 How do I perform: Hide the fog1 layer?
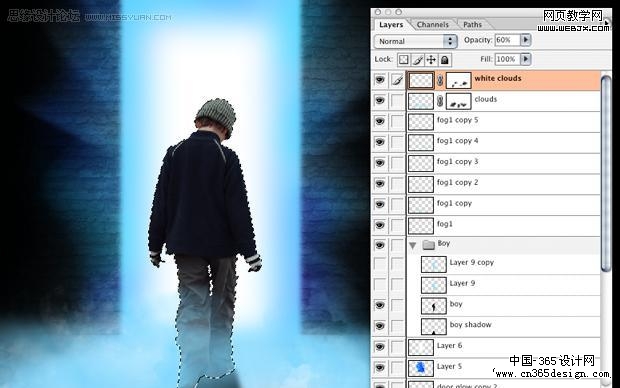[x=380, y=225]
